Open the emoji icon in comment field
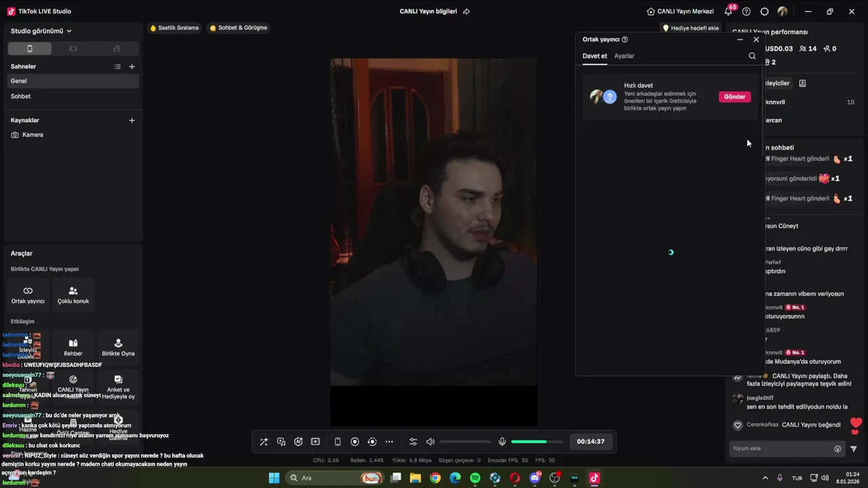The height and width of the screenshot is (488, 868). point(837,449)
